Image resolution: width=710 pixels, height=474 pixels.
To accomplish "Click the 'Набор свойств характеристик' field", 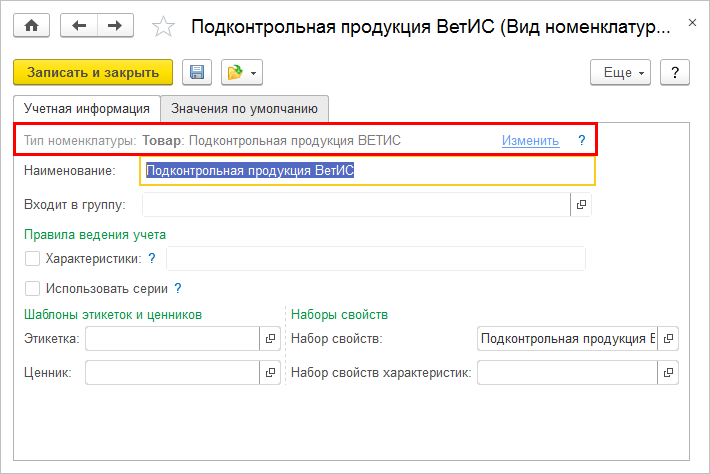I will (x=567, y=373).
